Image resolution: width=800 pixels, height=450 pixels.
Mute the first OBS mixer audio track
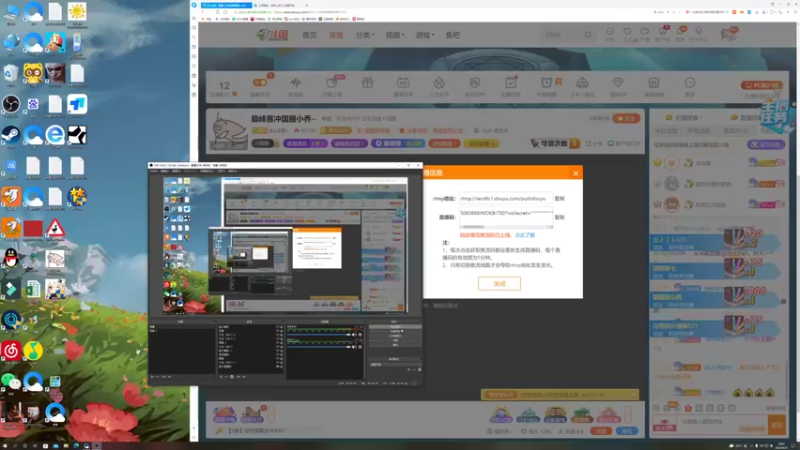click(x=354, y=335)
